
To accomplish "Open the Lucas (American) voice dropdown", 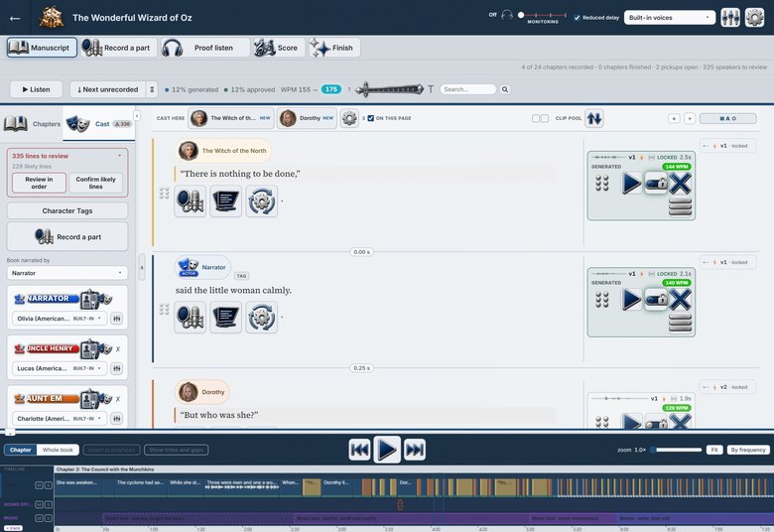I will (x=59, y=368).
